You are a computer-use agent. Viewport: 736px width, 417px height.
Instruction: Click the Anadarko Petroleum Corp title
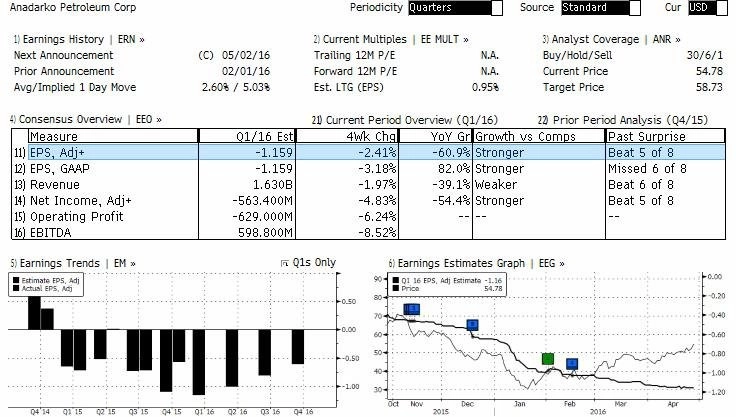pos(73,8)
